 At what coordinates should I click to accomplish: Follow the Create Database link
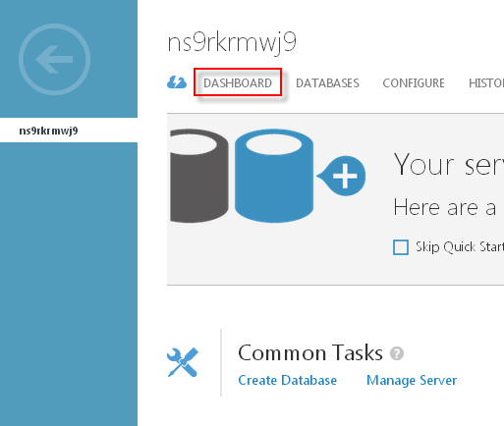[288, 380]
